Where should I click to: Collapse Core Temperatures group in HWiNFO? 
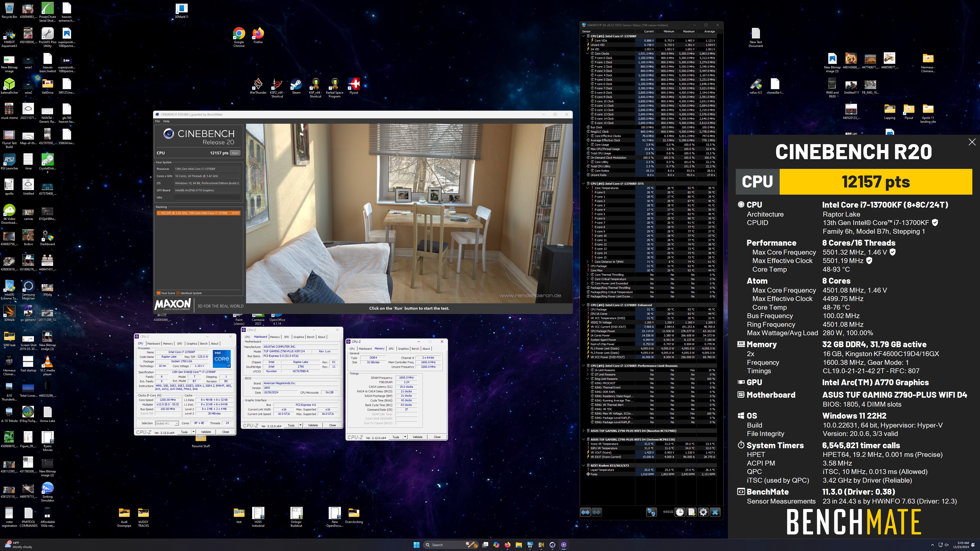(588, 188)
